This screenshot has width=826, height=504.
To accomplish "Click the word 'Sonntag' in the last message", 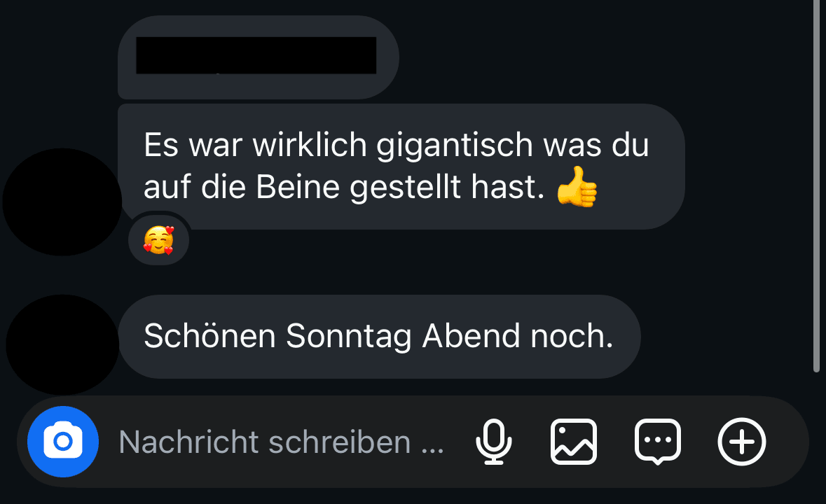I will [x=348, y=337].
